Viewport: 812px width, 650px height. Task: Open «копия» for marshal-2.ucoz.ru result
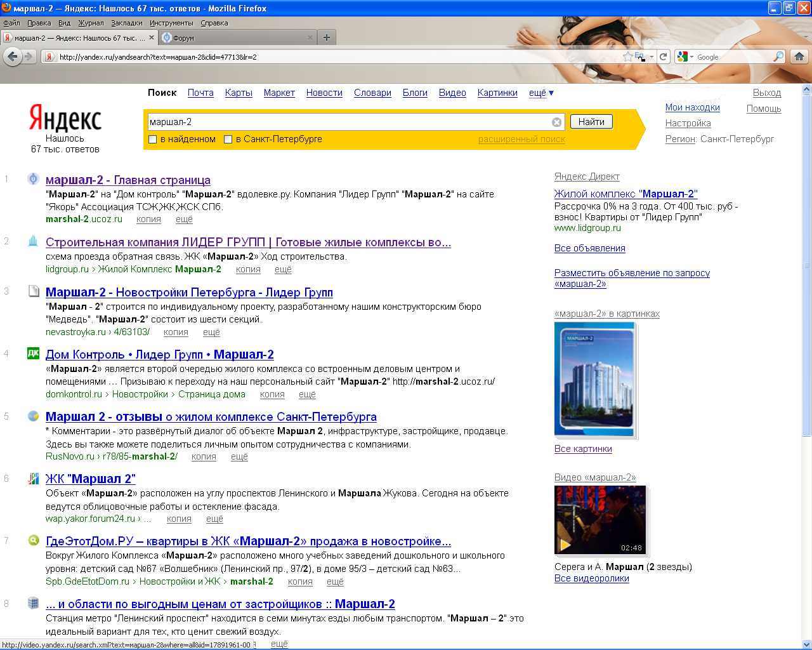pyautogui.click(x=148, y=219)
